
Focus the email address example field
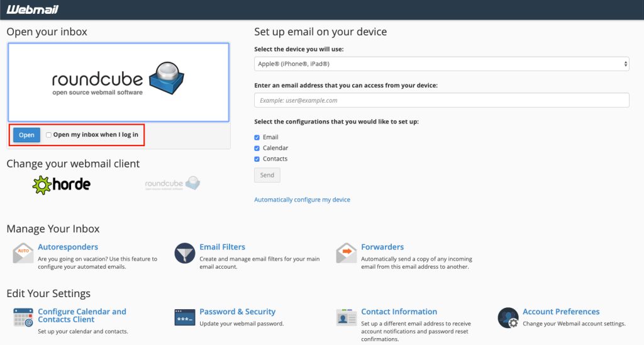pyautogui.click(x=441, y=100)
